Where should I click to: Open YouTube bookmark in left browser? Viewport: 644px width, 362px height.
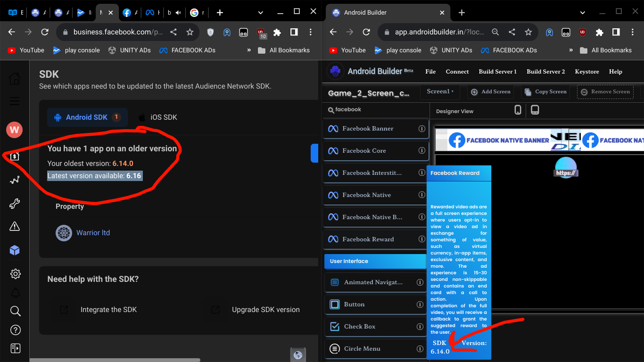coord(26,50)
